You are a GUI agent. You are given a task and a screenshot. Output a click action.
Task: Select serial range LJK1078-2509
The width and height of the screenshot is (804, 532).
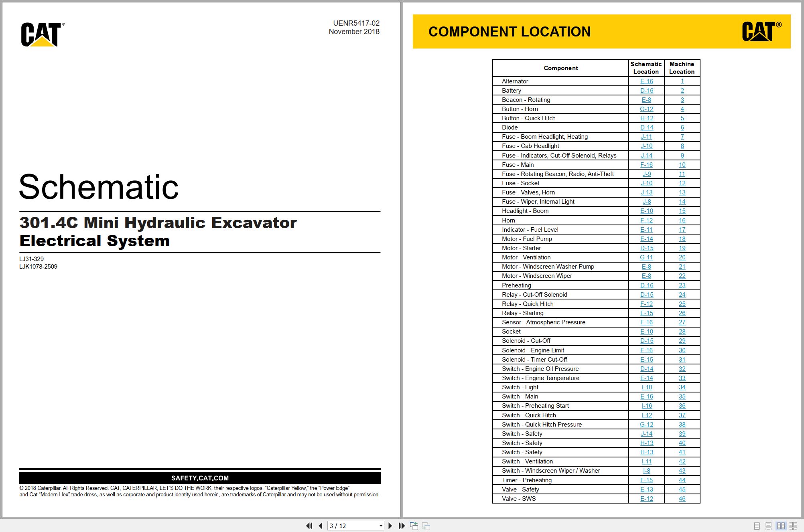coord(38,267)
